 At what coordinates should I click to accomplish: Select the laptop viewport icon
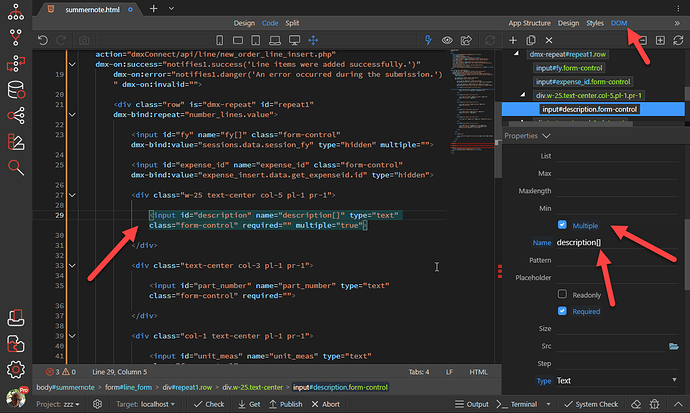(x=275, y=40)
